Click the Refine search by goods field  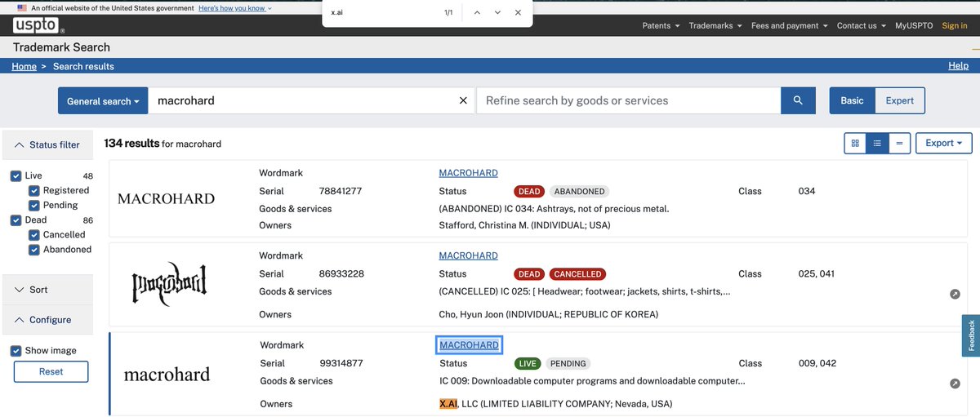[628, 100]
